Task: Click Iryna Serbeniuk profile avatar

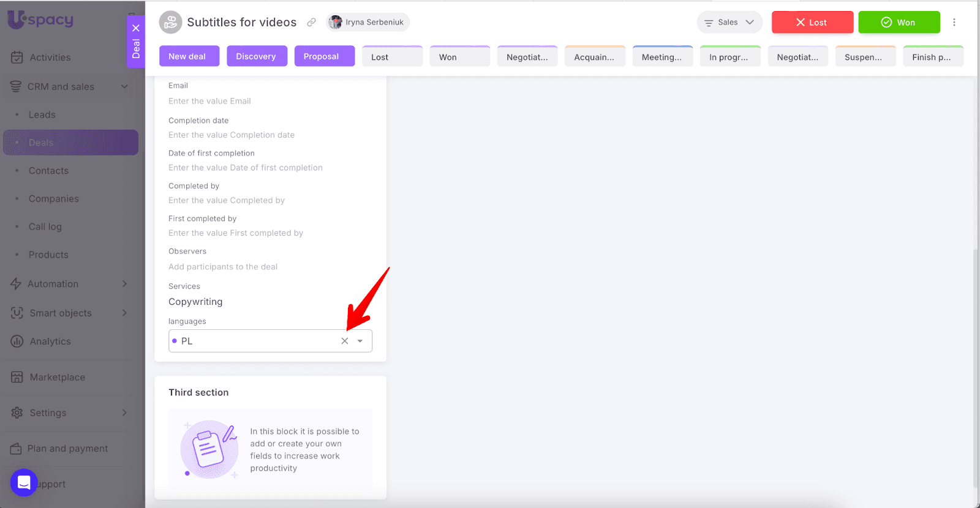Action: [x=335, y=22]
